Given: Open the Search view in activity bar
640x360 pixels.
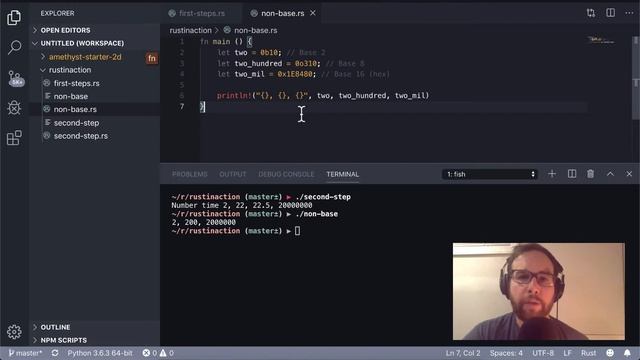Looking at the screenshot, I should click(x=14, y=47).
